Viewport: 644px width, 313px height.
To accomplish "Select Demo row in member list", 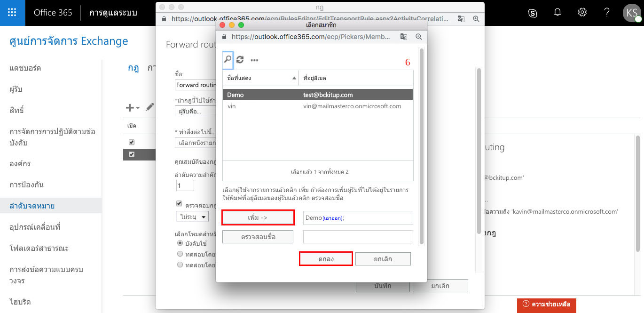I will click(318, 95).
